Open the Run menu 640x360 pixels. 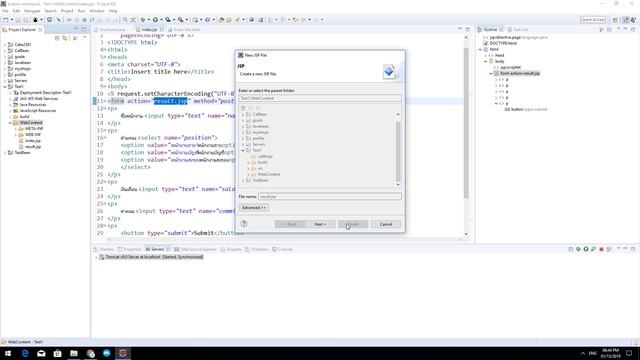tap(82, 11)
